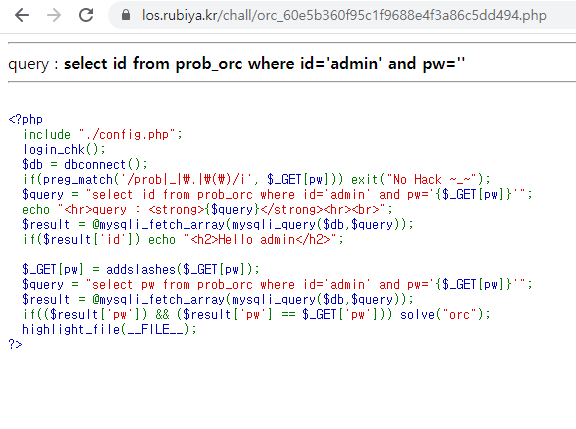Click the padlock site info icon
This screenshot has width=576, height=429.
pos(126,15)
